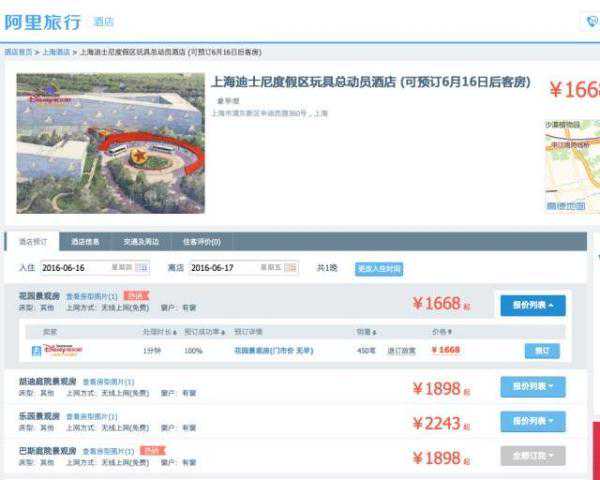Open the 交通及周边 tab
Image resolution: width=600 pixels, height=480 pixels.
click(141, 242)
